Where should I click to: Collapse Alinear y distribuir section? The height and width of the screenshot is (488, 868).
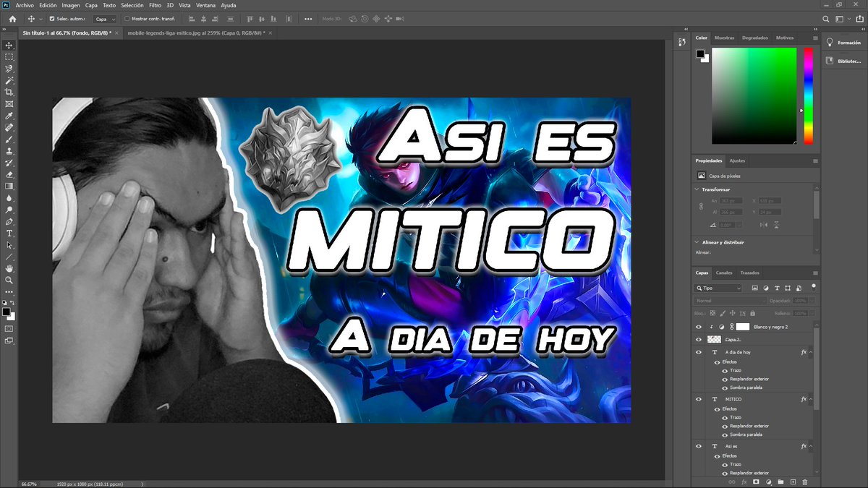[697, 242]
